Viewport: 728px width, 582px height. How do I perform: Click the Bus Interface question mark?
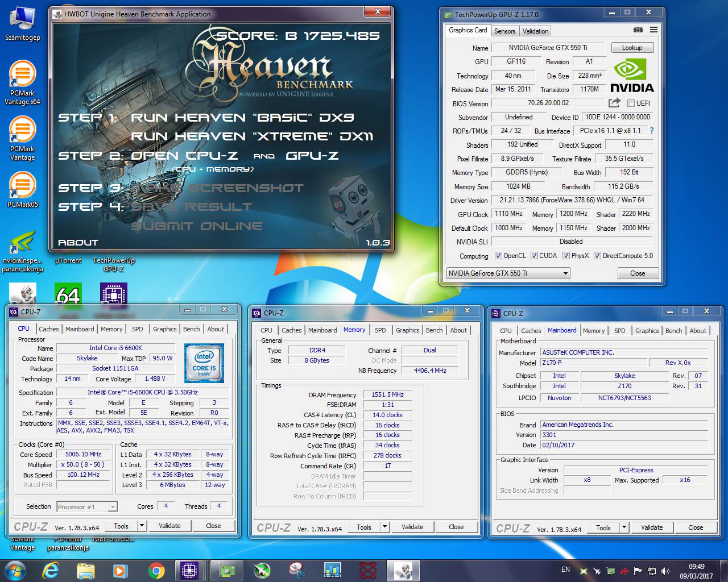point(652,131)
